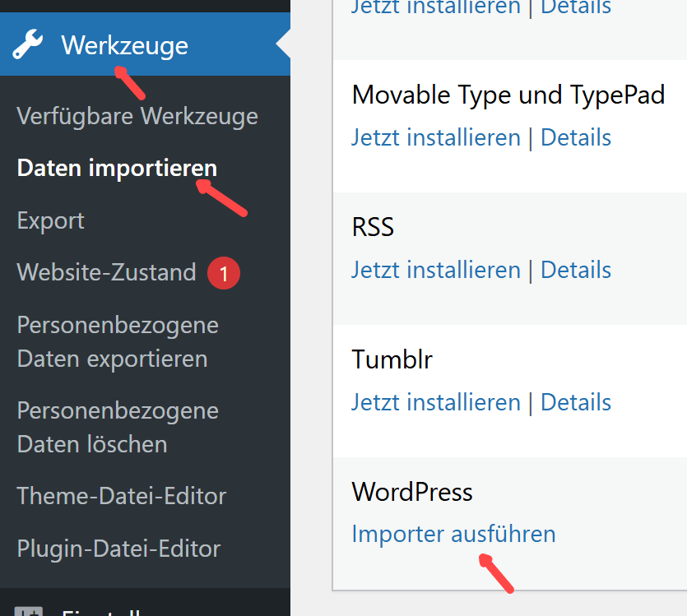
Task: Install the Movable Type und TypePad importer
Action: coord(436,137)
